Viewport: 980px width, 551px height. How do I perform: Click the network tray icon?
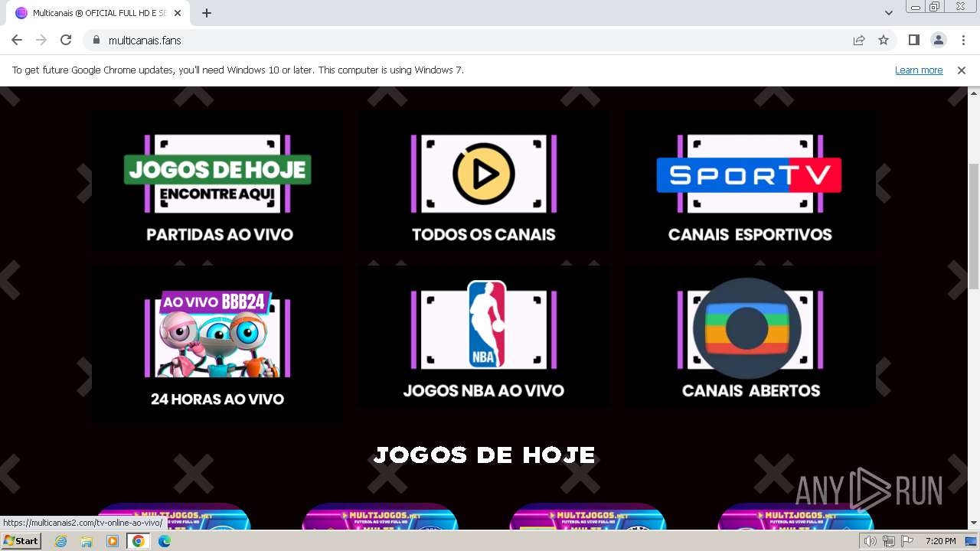click(889, 541)
